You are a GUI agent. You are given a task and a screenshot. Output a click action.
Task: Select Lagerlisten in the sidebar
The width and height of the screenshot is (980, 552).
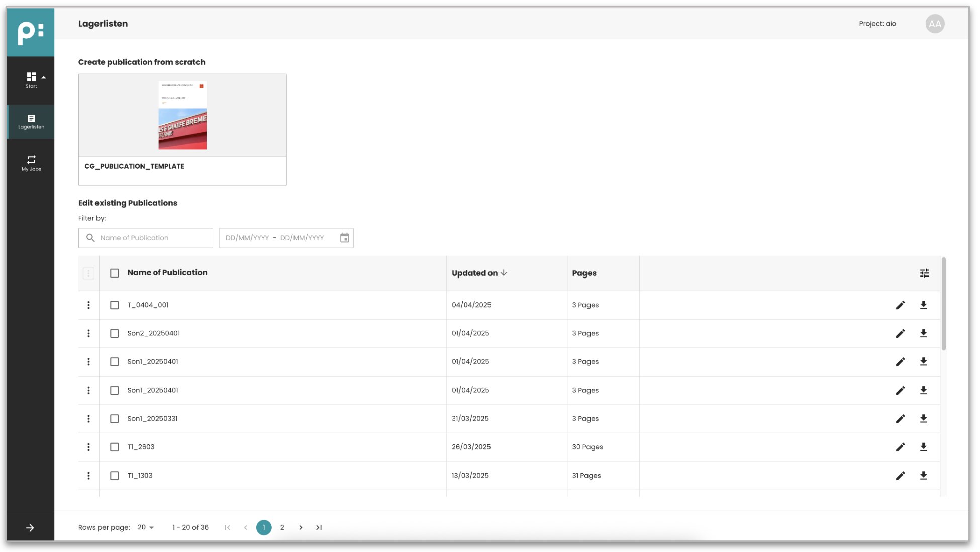click(31, 122)
